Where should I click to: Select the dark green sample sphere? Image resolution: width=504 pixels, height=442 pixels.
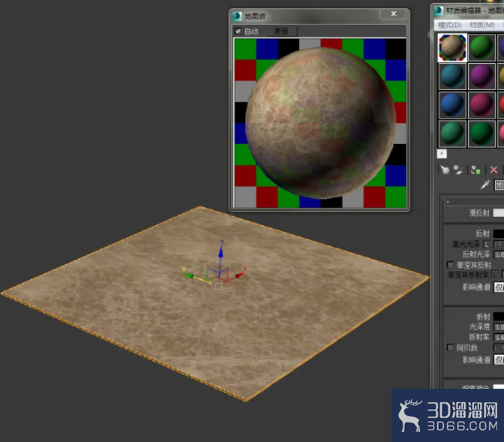(x=481, y=134)
